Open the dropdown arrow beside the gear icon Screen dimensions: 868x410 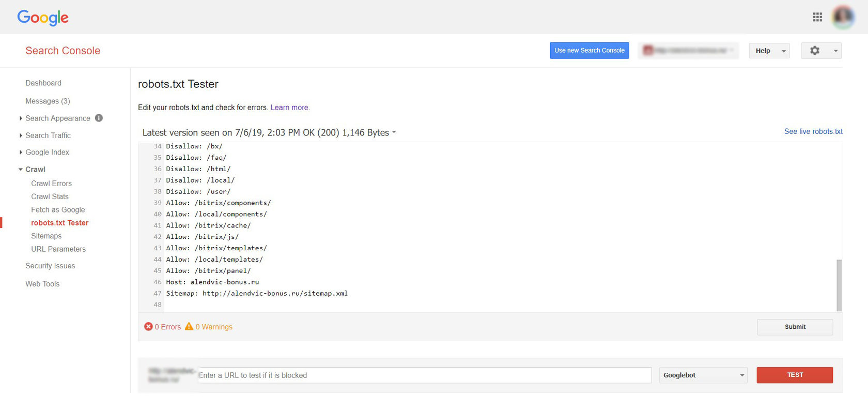[835, 51]
